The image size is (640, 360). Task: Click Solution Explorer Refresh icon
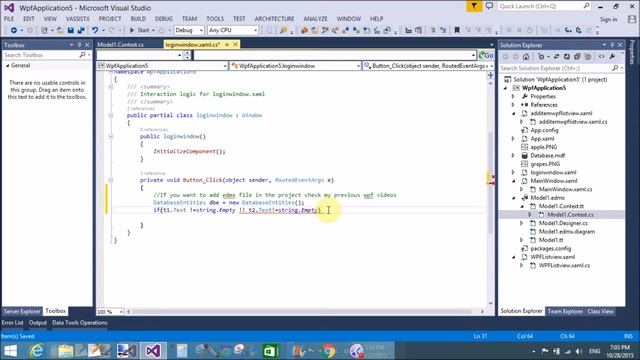click(x=567, y=57)
